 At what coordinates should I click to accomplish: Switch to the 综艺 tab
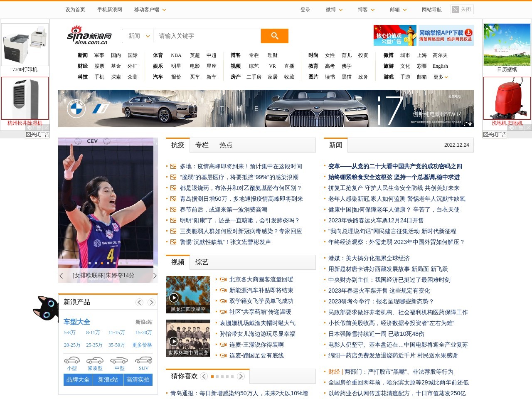(x=202, y=262)
